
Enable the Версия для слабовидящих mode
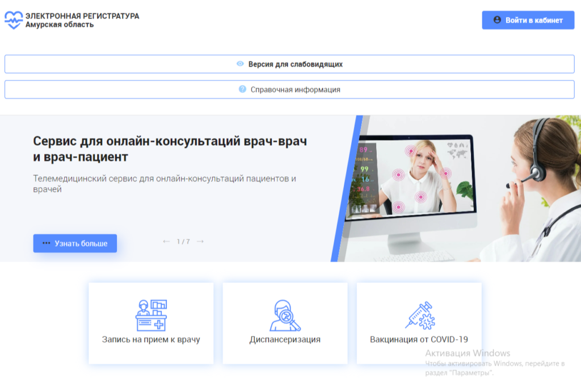point(290,64)
